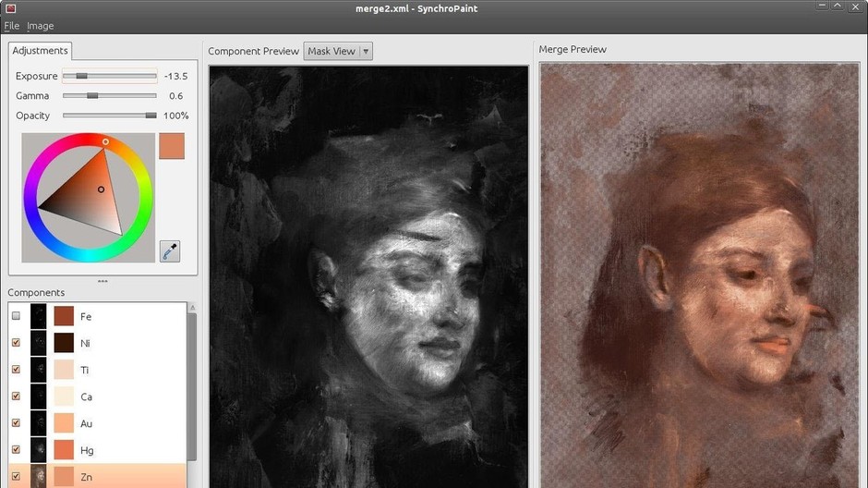
Task: Minimize the SynchroPaint window
Action: pos(822,6)
